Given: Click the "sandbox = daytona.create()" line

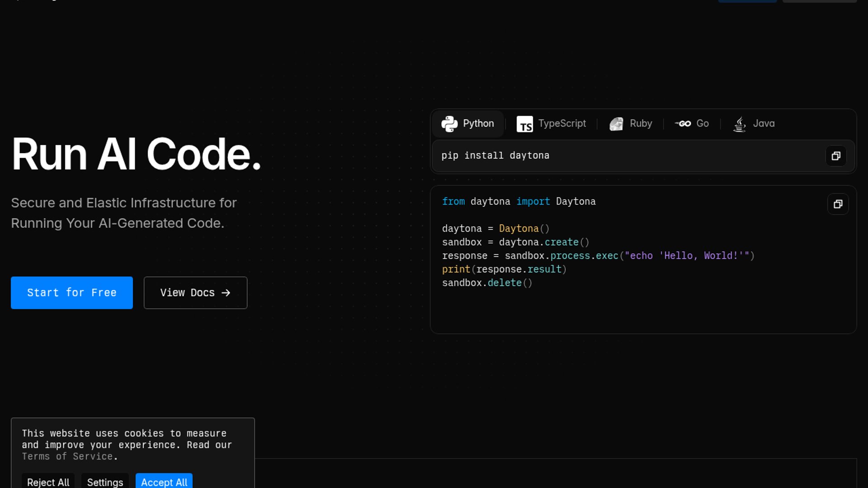Looking at the screenshot, I should click(516, 242).
